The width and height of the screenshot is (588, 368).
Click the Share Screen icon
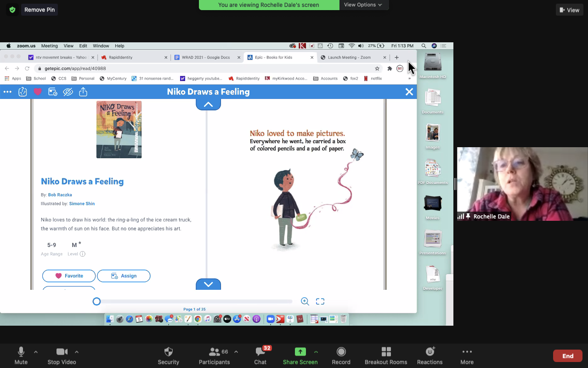click(300, 352)
